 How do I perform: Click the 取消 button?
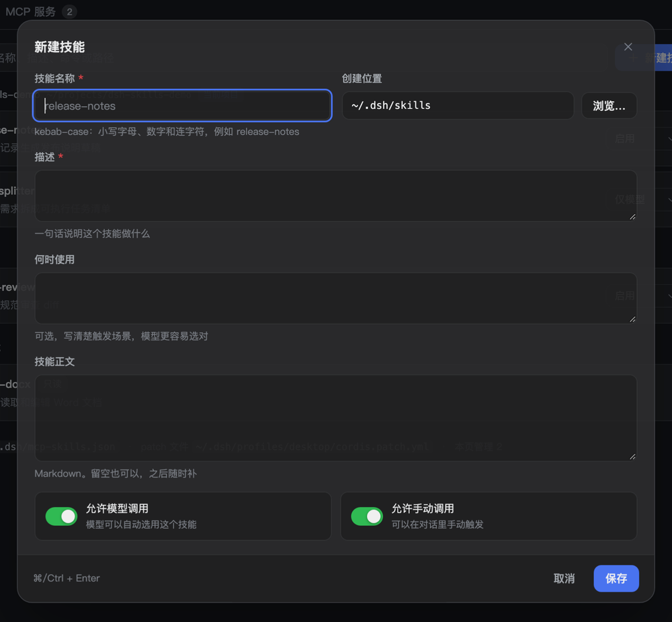point(564,579)
